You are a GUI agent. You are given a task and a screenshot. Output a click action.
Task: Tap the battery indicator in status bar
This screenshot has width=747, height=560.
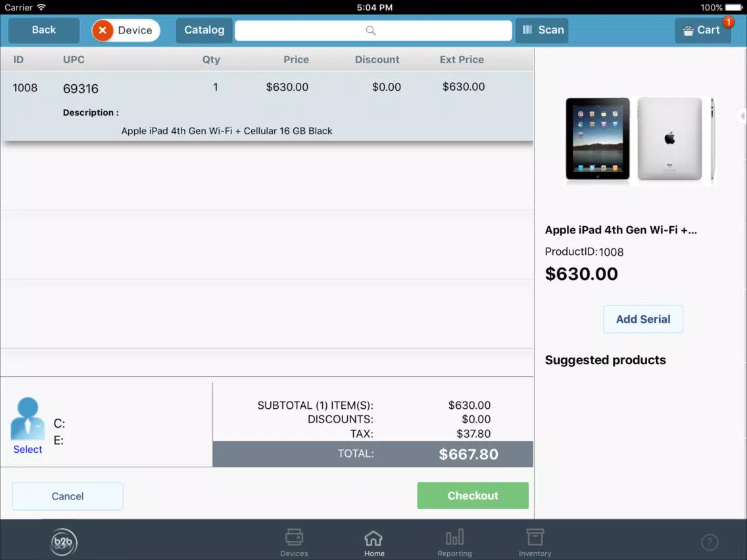tap(734, 7)
